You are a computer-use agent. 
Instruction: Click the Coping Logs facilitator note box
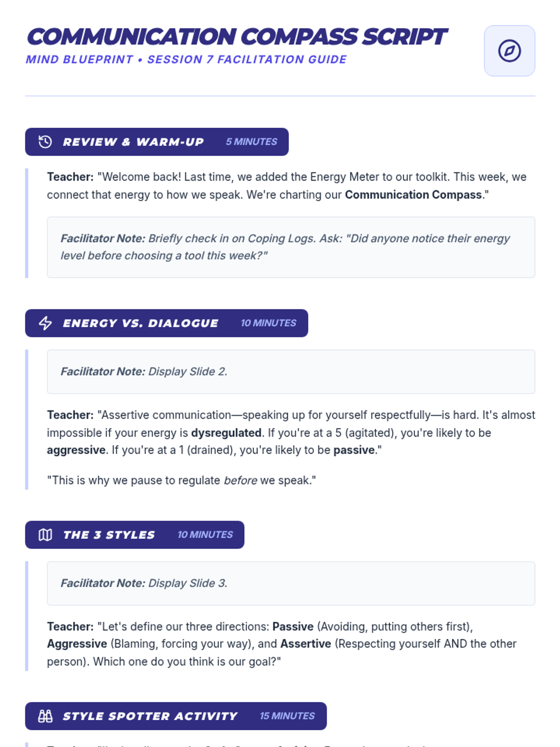coord(291,247)
